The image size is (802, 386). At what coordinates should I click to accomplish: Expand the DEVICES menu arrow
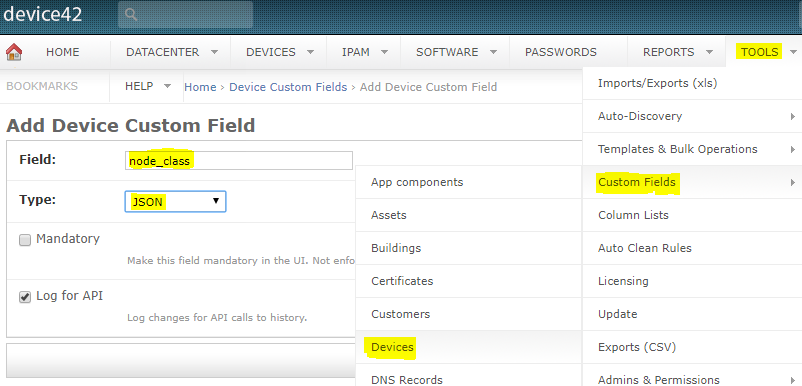[x=310, y=52]
